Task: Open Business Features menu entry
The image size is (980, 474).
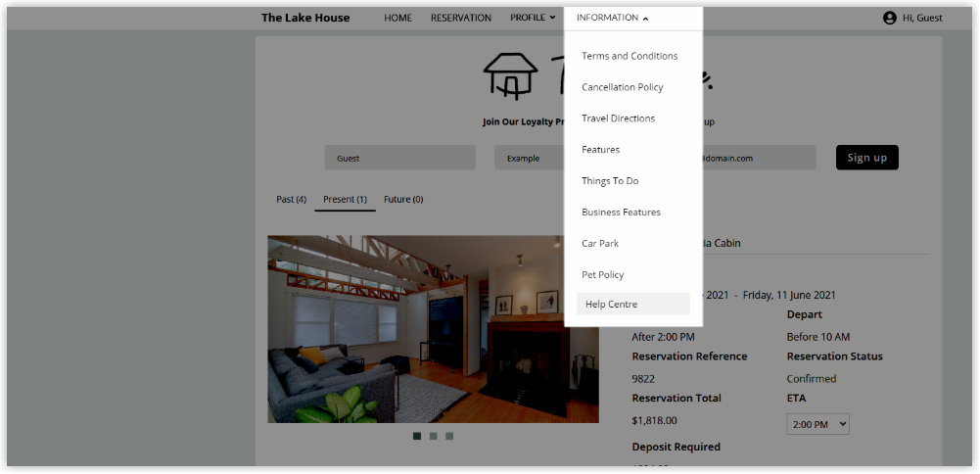Action: pos(621,212)
